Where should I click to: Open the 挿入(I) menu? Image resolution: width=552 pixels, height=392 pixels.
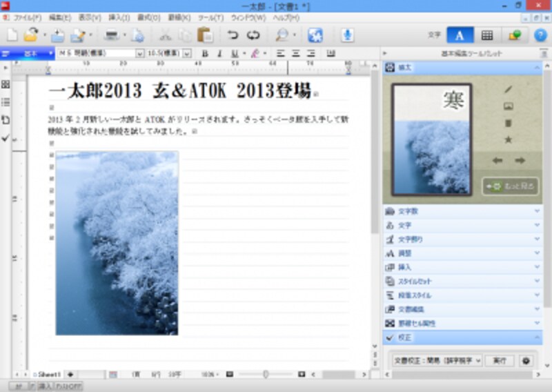[119, 18]
